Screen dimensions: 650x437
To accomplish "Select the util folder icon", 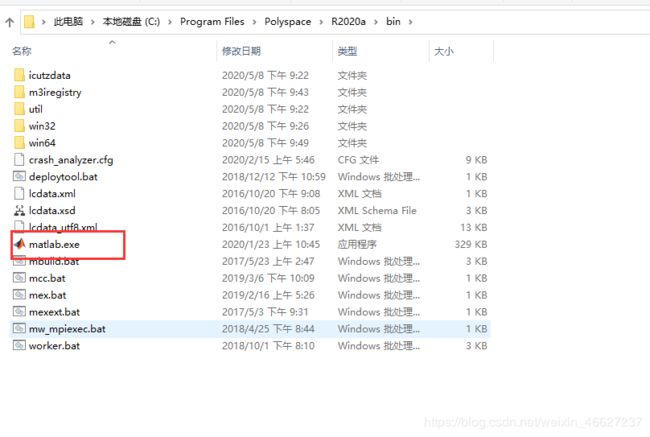I will 19,109.
